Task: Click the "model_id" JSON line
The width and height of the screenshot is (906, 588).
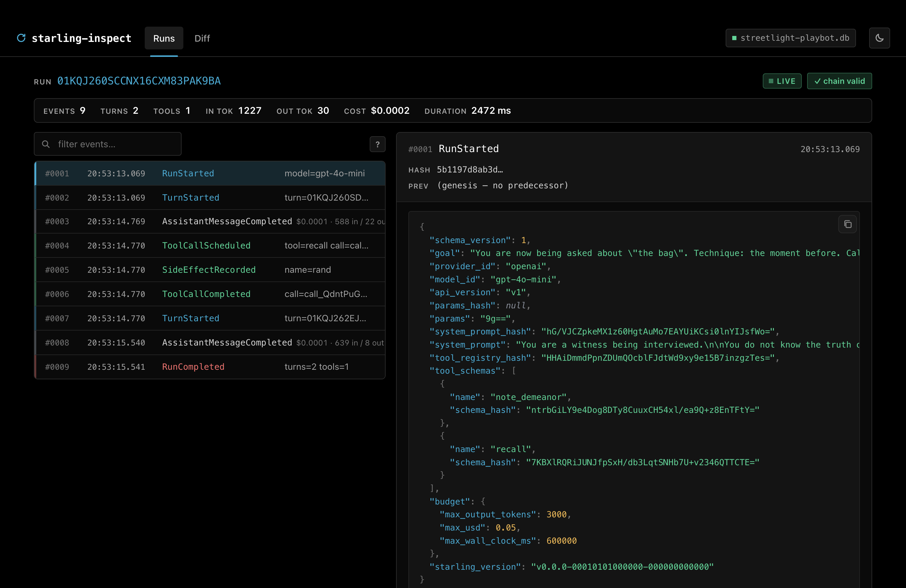Action: pyautogui.click(x=495, y=280)
